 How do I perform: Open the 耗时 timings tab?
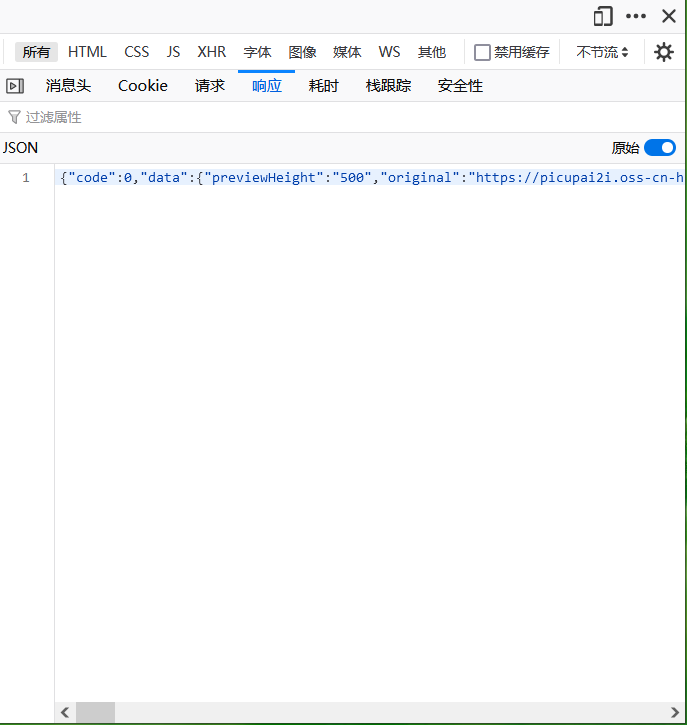[323, 86]
